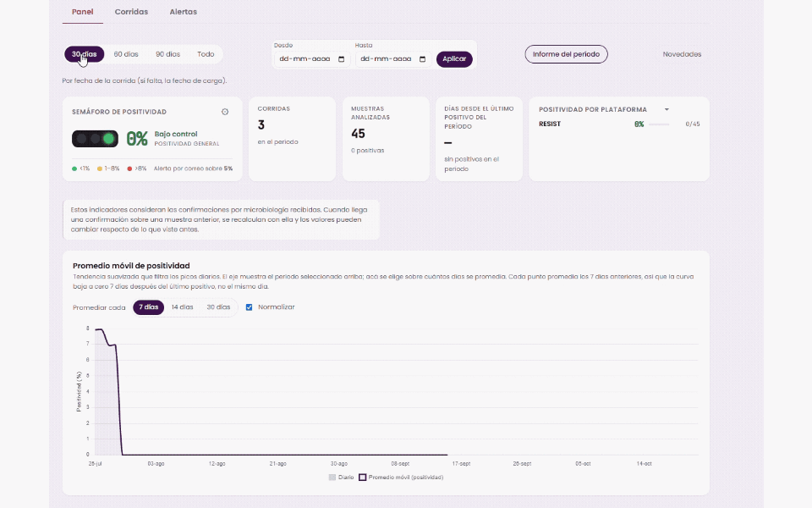Click the Corridas count value 3
The width and height of the screenshot is (812, 508).
click(261, 125)
